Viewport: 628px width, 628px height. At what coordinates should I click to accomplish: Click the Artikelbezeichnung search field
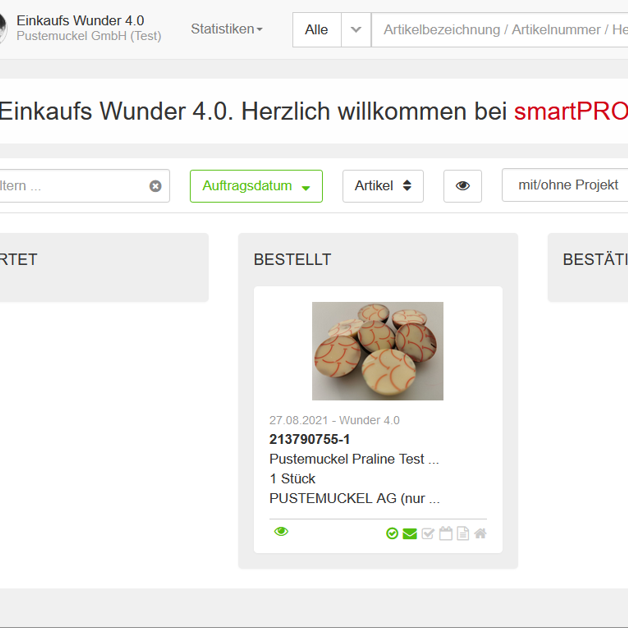coord(499,30)
